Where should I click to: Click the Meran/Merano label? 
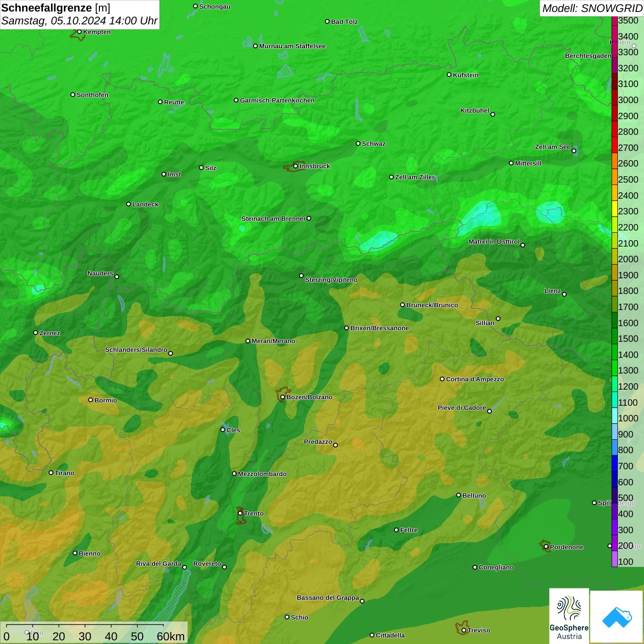273,341
